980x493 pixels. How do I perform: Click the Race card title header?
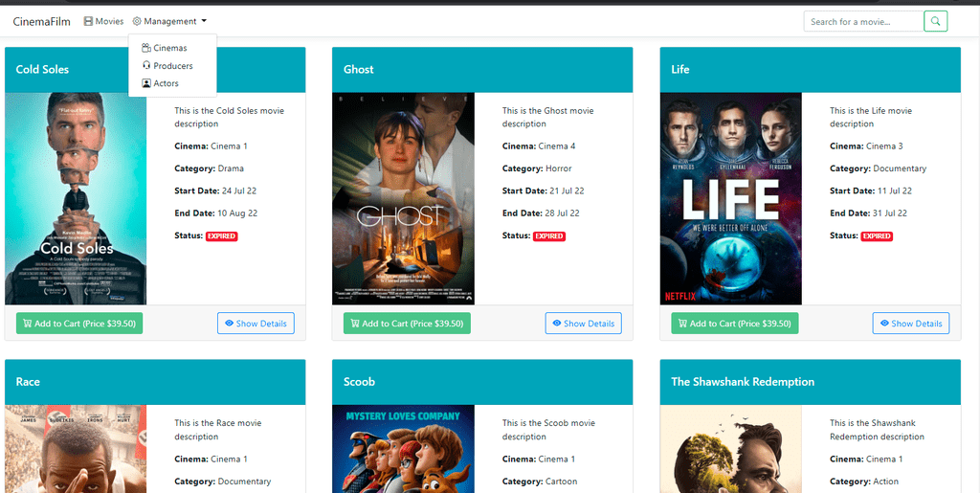(155, 382)
